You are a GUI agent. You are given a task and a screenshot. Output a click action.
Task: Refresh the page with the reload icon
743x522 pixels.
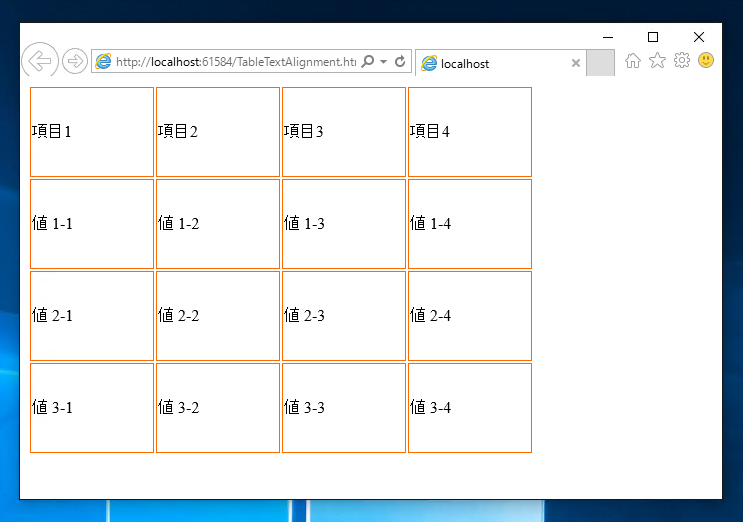pos(400,62)
